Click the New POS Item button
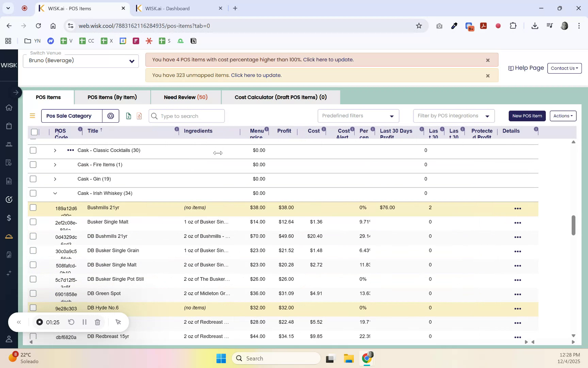 [527, 116]
